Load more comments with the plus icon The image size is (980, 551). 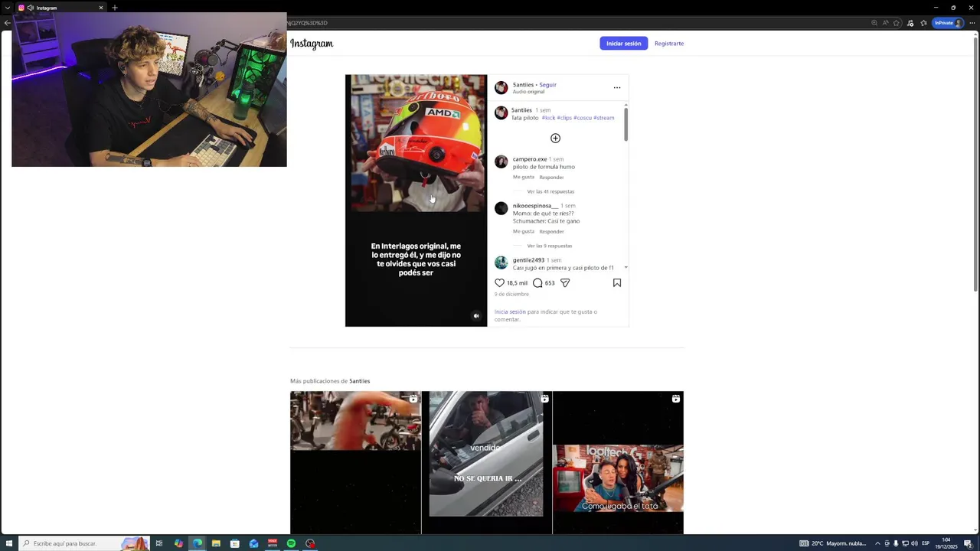(x=555, y=138)
